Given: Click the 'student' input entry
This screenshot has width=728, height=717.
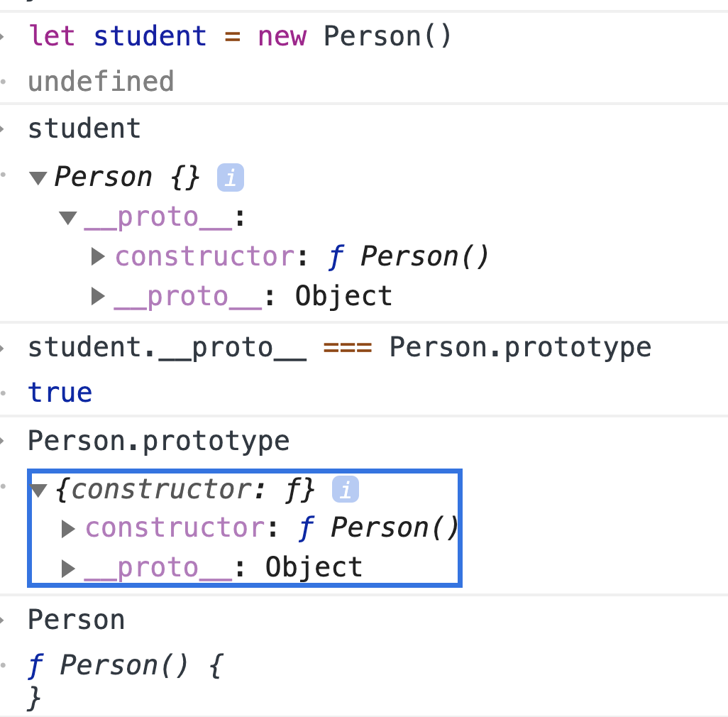Looking at the screenshot, I should pos(84,128).
